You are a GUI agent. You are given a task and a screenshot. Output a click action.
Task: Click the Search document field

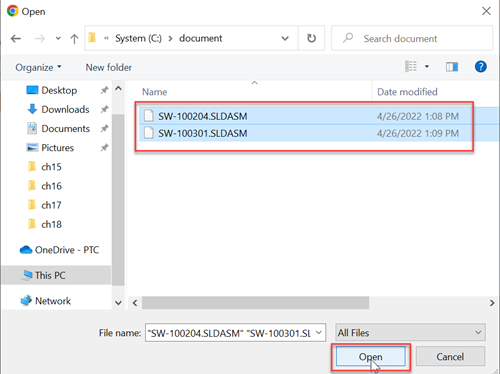[x=412, y=38]
